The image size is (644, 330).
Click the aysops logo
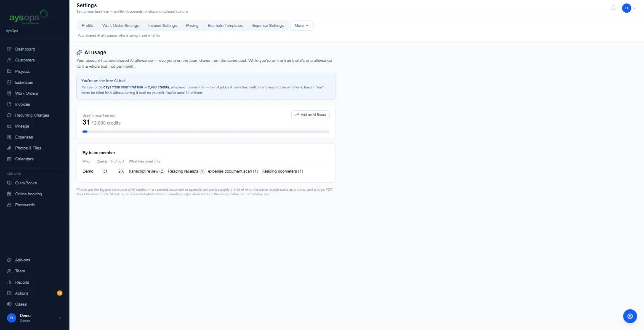pos(29,17)
